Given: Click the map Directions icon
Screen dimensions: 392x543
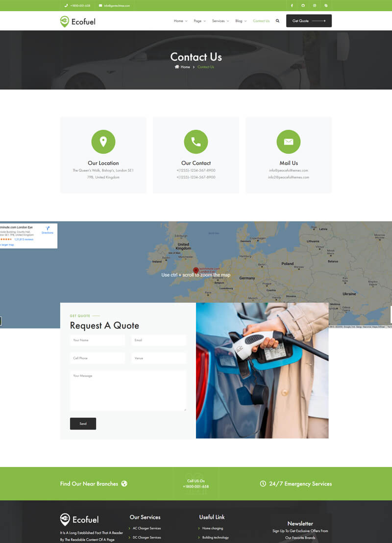Looking at the screenshot, I should point(48,229).
